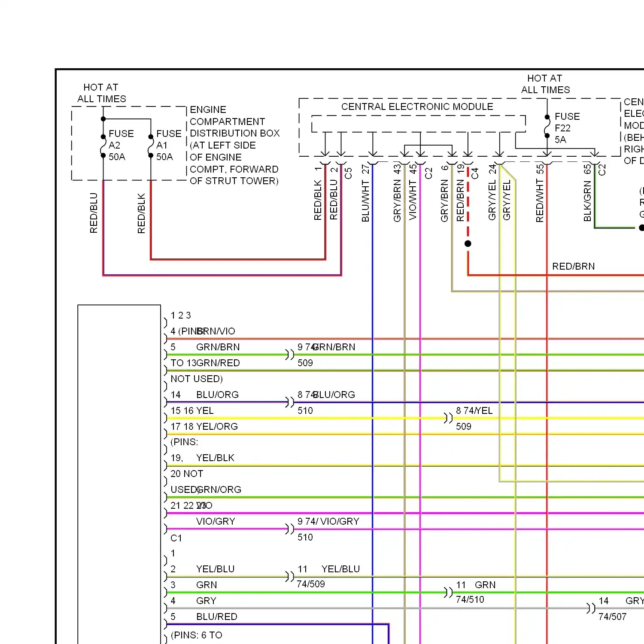Select the GRN/RED wire label
The height and width of the screenshot is (644, 644).
click(x=218, y=363)
